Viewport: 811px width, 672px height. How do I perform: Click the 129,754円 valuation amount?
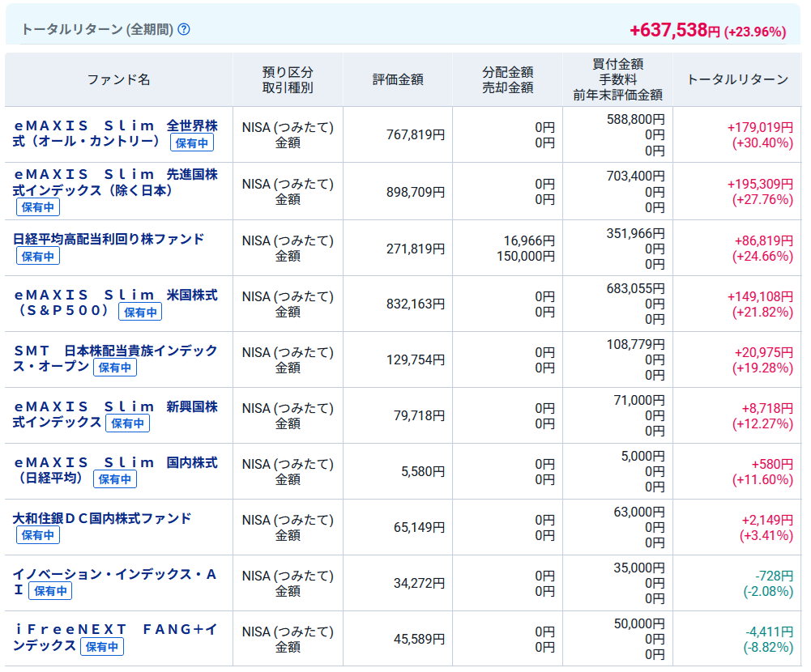[x=416, y=359]
